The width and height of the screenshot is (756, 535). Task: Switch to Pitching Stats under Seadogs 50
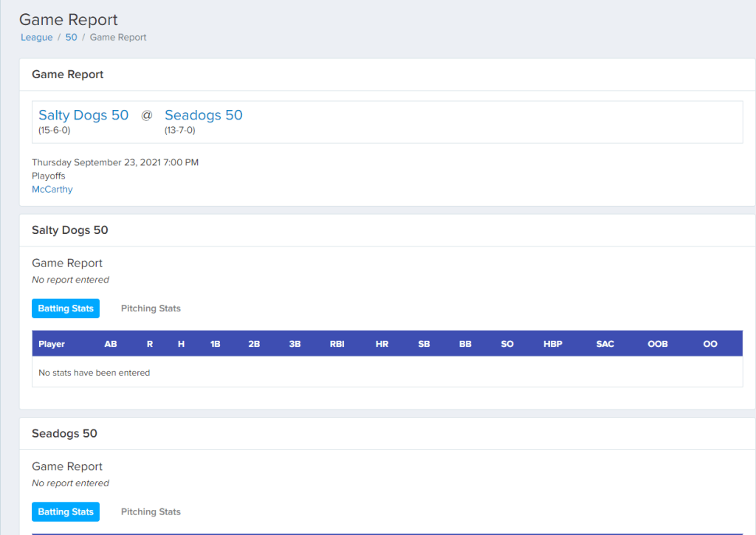pos(151,512)
